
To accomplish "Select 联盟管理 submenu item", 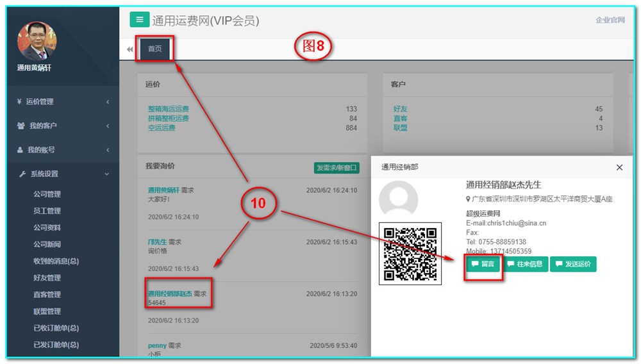I will (x=47, y=311).
